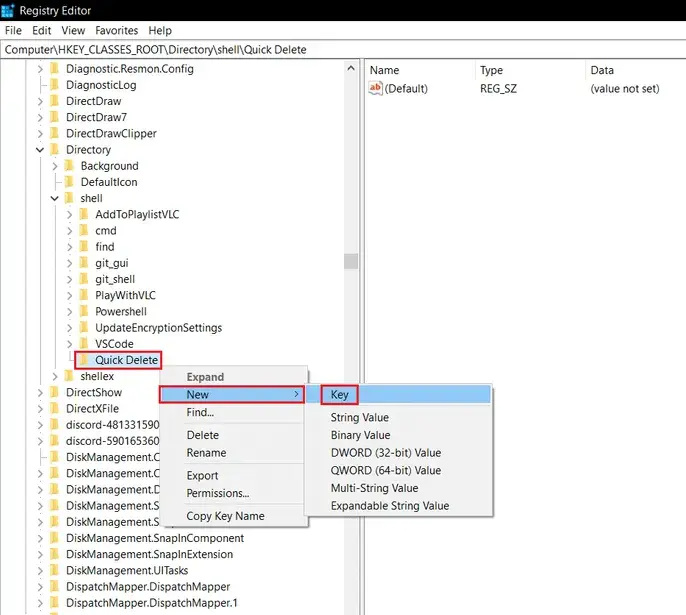Click the Powershell folder icon

pos(84,311)
